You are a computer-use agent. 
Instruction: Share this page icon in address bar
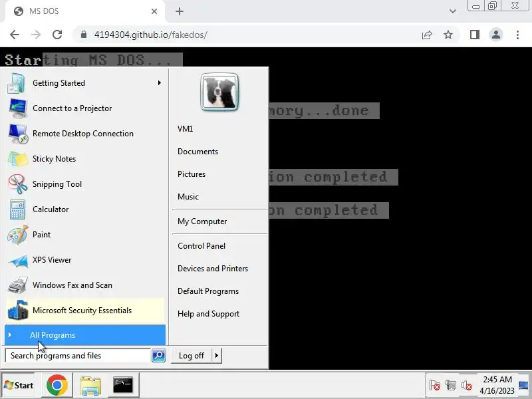(x=427, y=35)
